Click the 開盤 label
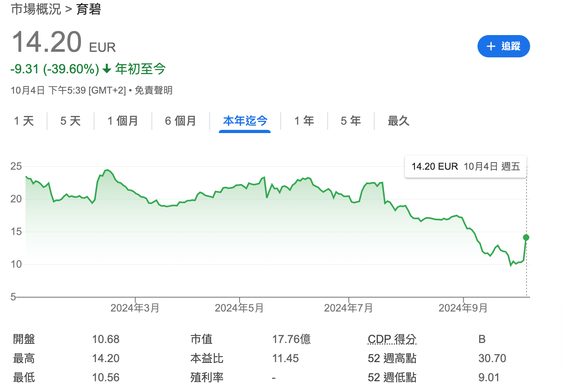 (24, 339)
